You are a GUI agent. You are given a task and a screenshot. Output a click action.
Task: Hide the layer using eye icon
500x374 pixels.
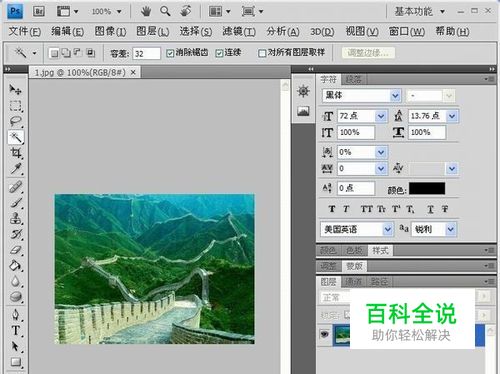(x=324, y=334)
